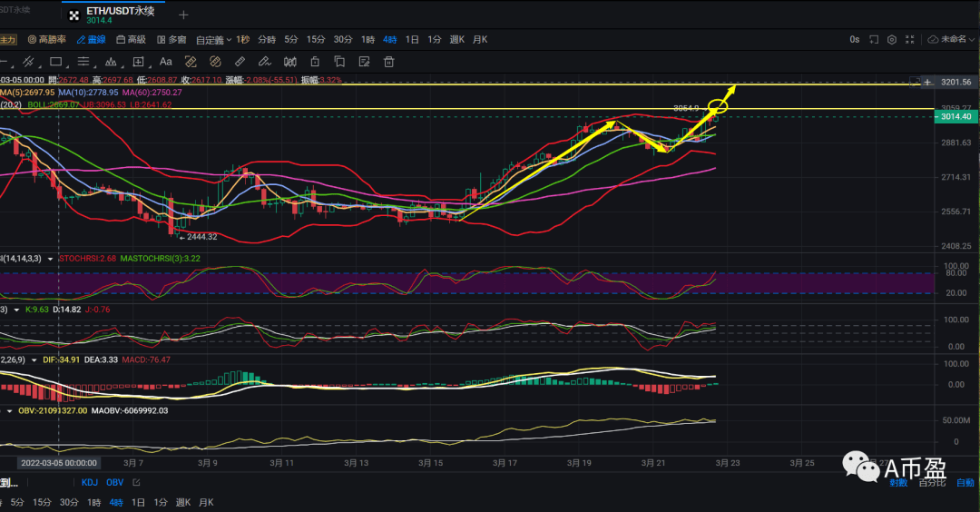Viewport: 980px width, 512px height.
Task: Select 4時 interval in bottom bar
Action: (115, 503)
